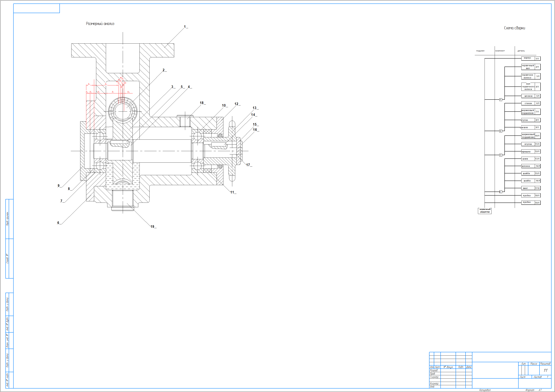The height and width of the screenshot is (392, 555).
Task: Click the 'стакан' part box
Action: coord(528,103)
